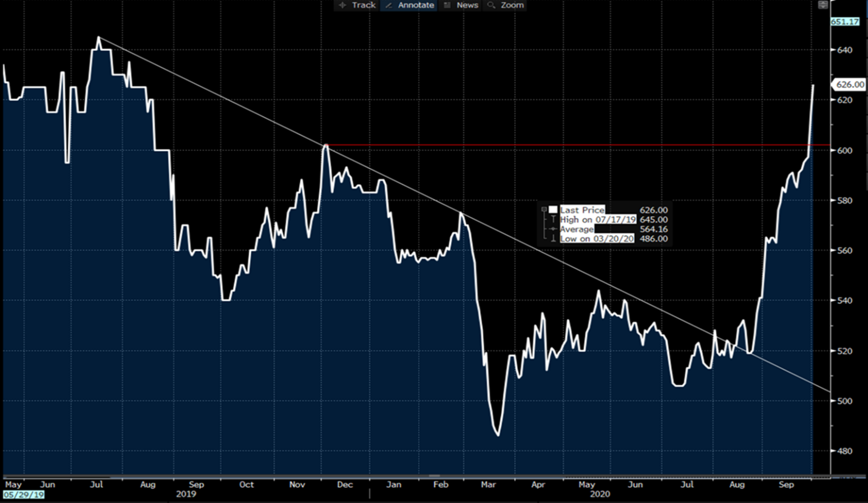Viewport: 868px width, 503px height.
Task: Click the Annotate pencil icon
Action: tap(388, 5)
